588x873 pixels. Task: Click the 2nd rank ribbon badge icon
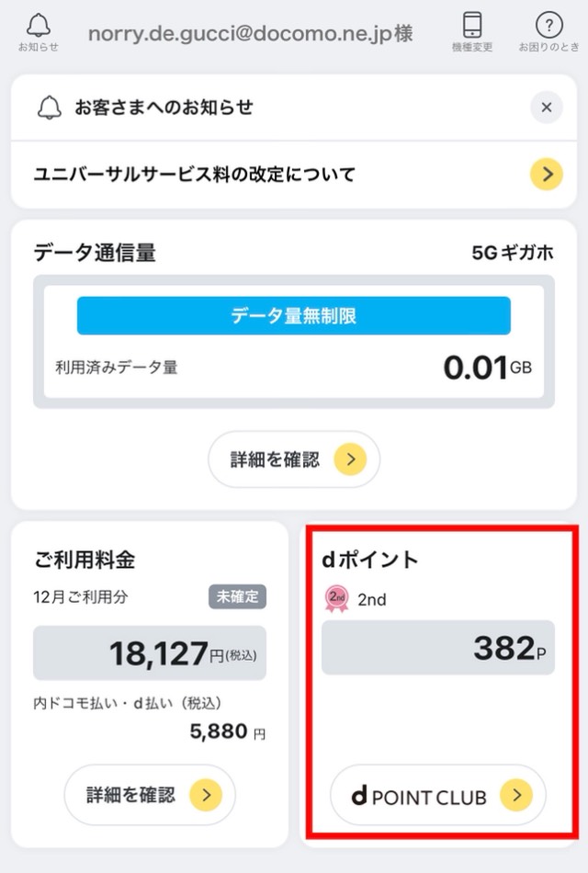click(337, 599)
